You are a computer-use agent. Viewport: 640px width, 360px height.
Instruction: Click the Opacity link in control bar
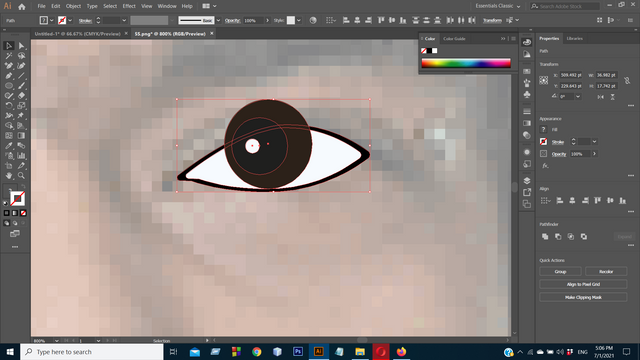[x=232, y=20]
